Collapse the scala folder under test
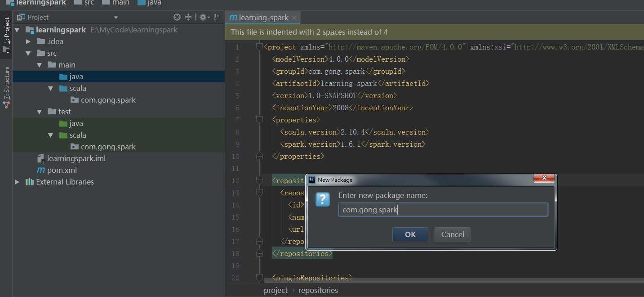 51,135
